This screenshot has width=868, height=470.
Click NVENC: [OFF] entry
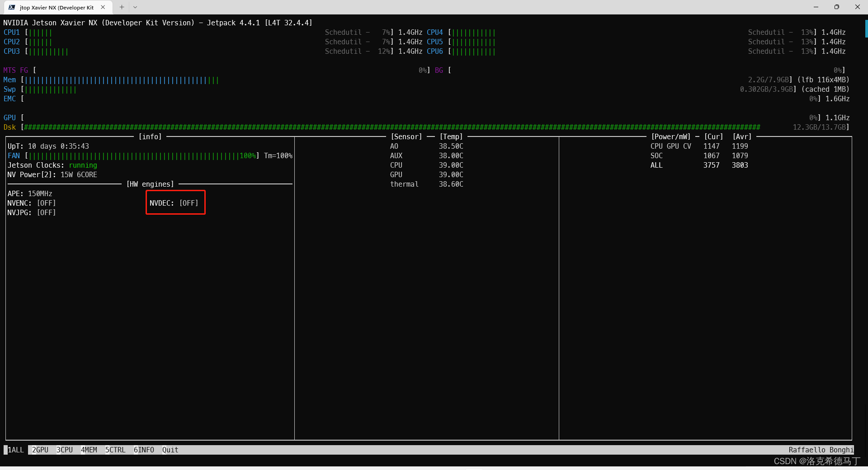(x=32, y=203)
